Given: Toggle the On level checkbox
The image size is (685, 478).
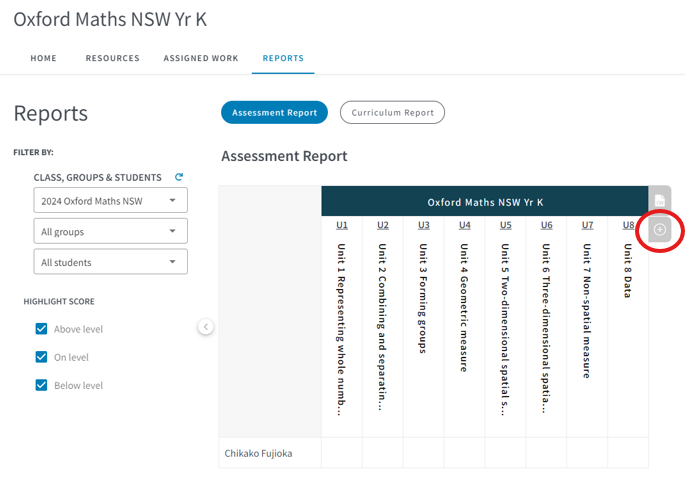Looking at the screenshot, I should click(x=42, y=357).
